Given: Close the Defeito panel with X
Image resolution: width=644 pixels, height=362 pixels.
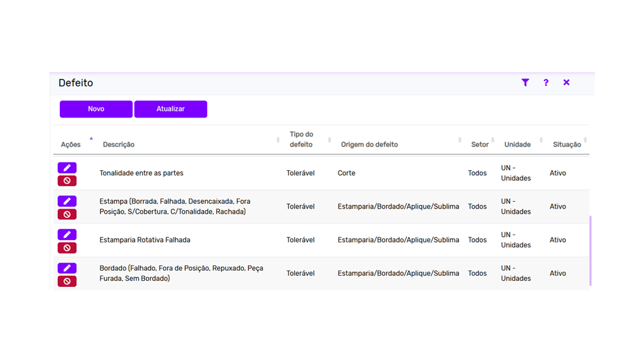Looking at the screenshot, I should click(x=566, y=82).
